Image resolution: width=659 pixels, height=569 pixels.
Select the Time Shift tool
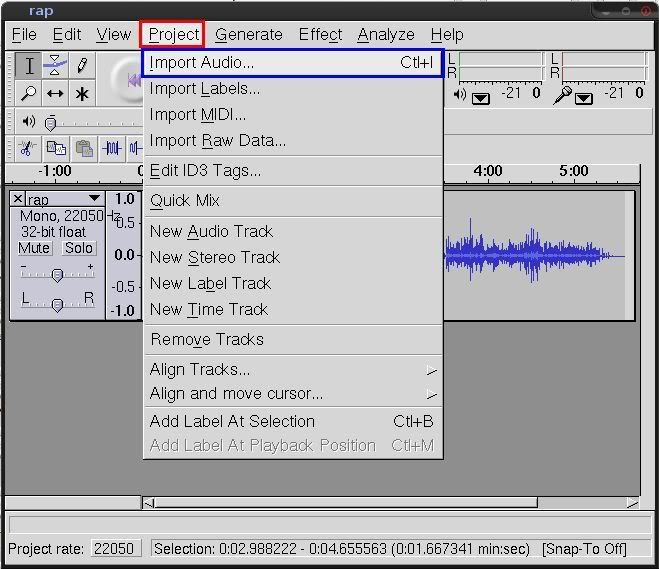(55, 93)
